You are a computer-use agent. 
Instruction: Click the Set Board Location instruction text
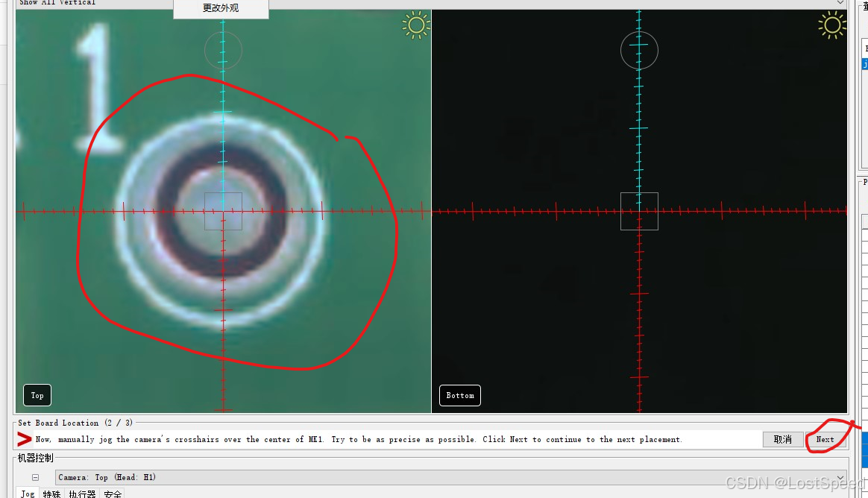pyautogui.click(x=358, y=439)
